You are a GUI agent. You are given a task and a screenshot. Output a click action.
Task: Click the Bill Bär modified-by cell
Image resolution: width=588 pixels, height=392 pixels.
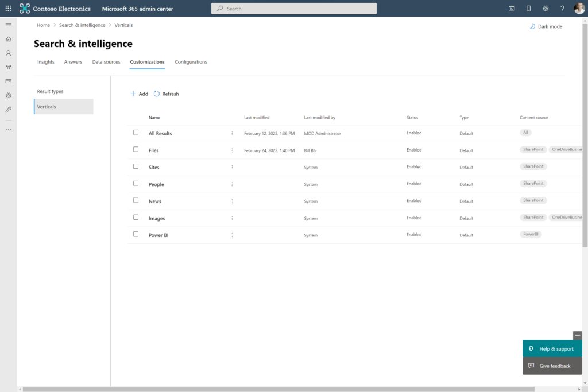pyautogui.click(x=311, y=150)
